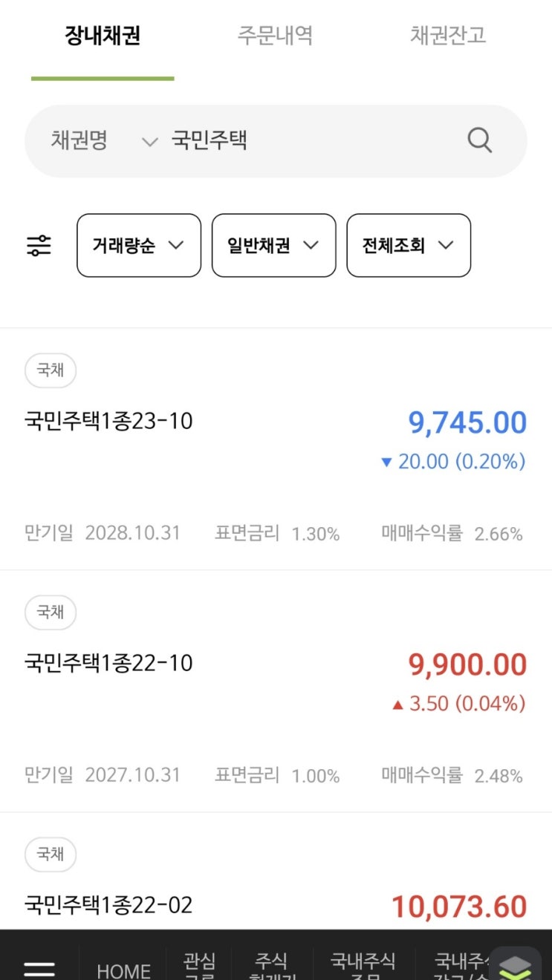
Task: Switch to the 채권잔고 tab
Action: [x=448, y=36]
